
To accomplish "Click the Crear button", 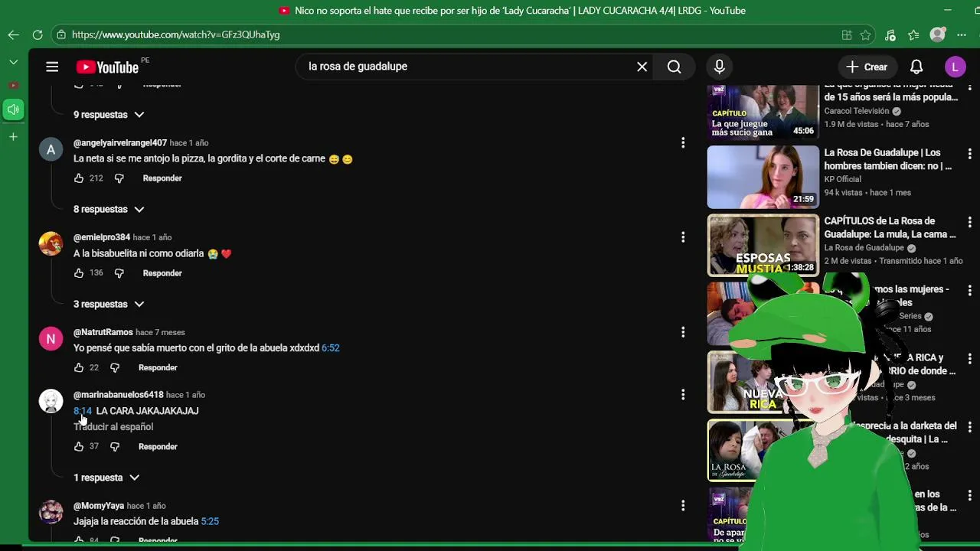I will (x=867, y=67).
